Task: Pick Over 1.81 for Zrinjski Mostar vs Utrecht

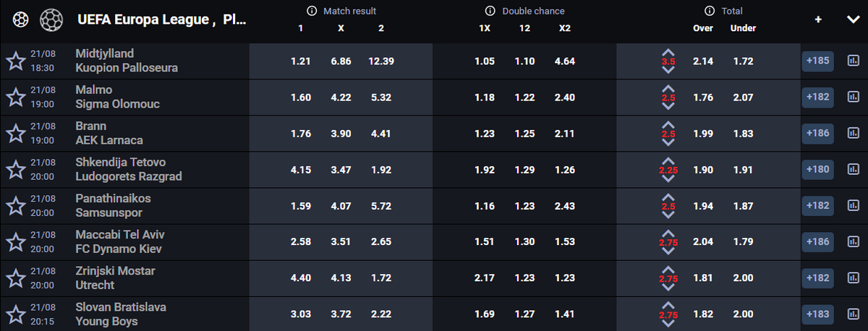Action: point(703,278)
